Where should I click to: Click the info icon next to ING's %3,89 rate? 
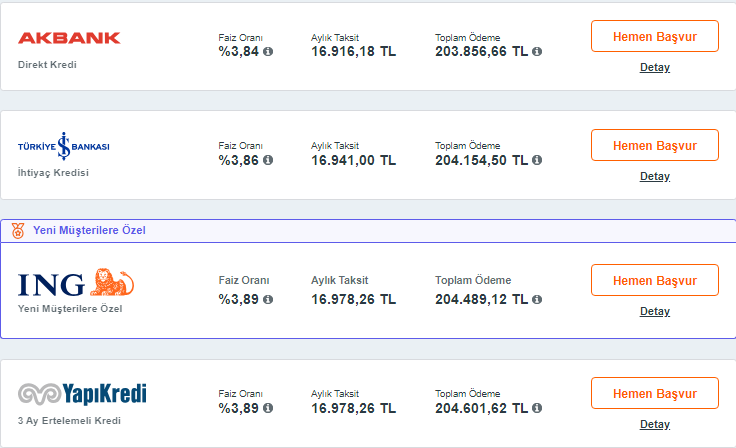tap(268, 299)
